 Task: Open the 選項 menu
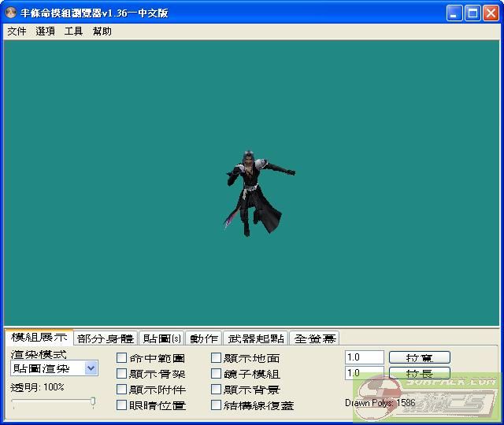pyautogui.click(x=45, y=31)
